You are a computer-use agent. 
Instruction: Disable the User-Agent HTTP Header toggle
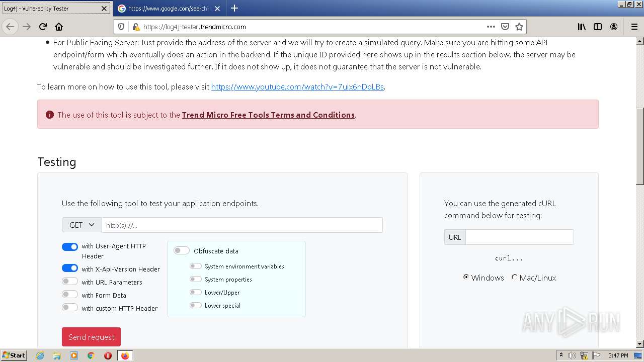coord(70,246)
